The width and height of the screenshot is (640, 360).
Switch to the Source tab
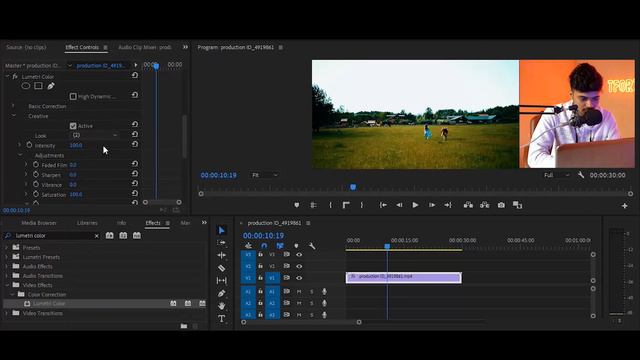point(26,47)
